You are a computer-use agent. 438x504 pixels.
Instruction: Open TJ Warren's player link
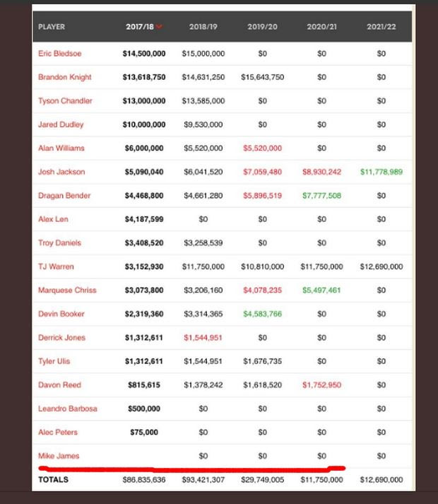point(56,266)
